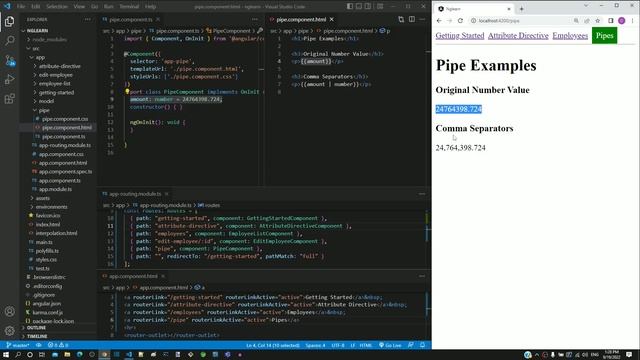Bookmark this page with the star icon
This screenshot has width=640, height=360.
(x=598, y=20)
